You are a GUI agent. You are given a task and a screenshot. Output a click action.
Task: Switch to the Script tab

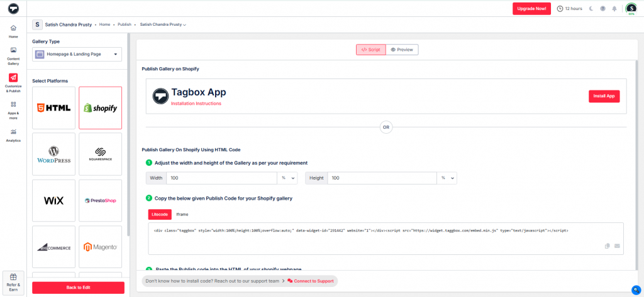point(371,50)
